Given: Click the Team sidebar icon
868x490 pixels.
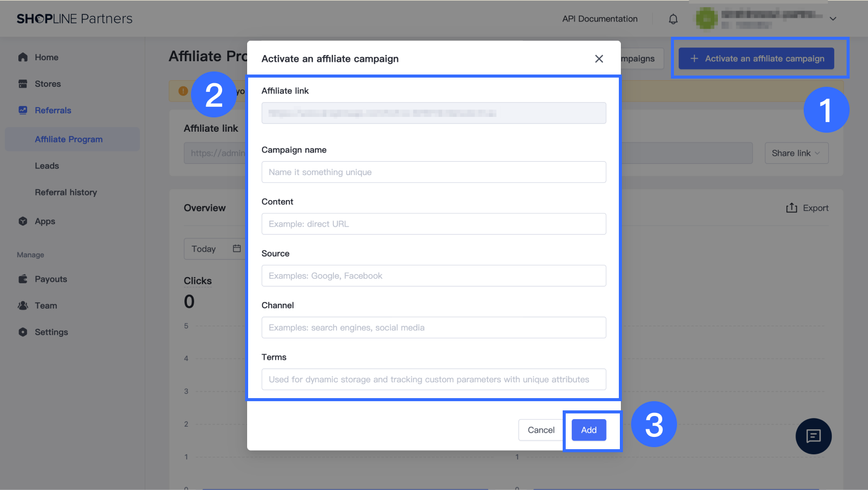Looking at the screenshot, I should pos(23,306).
